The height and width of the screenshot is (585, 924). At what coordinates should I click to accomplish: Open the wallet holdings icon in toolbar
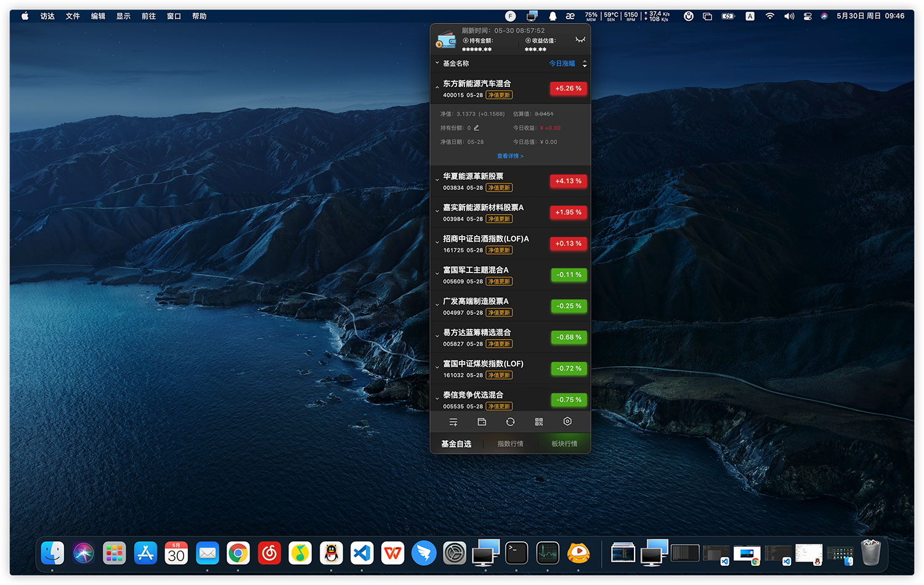coord(482,422)
